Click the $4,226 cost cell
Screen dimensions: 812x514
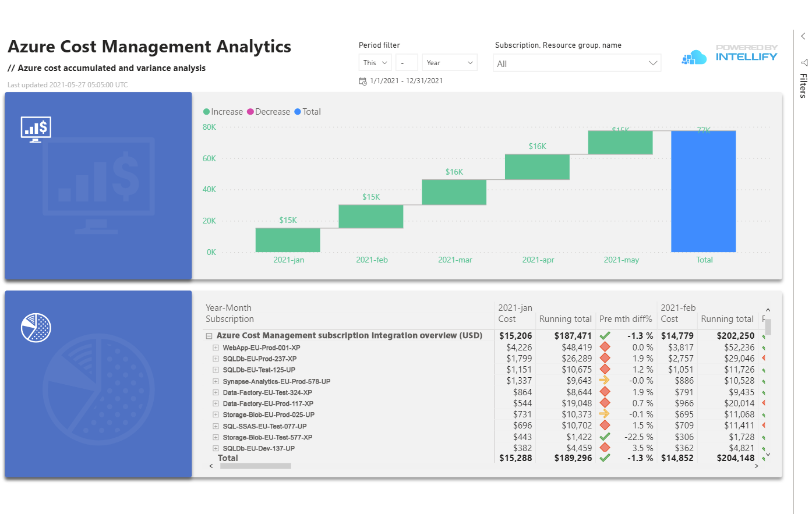coord(519,348)
